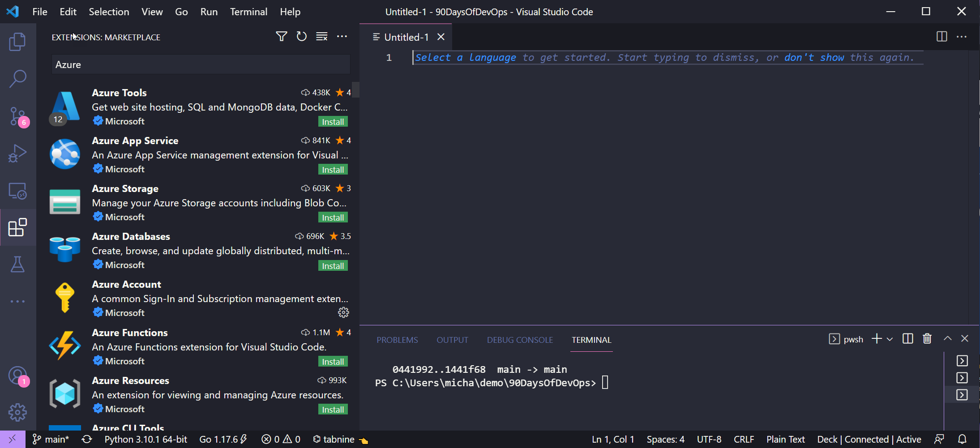The height and width of the screenshot is (448, 980).
Task: Switch to the PROBLEMS tab
Action: [397, 340]
